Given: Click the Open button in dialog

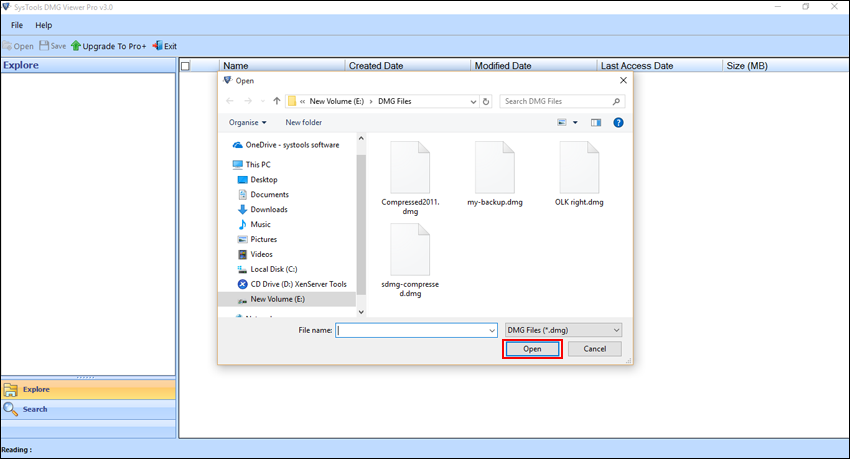Looking at the screenshot, I should tap(532, 349).
